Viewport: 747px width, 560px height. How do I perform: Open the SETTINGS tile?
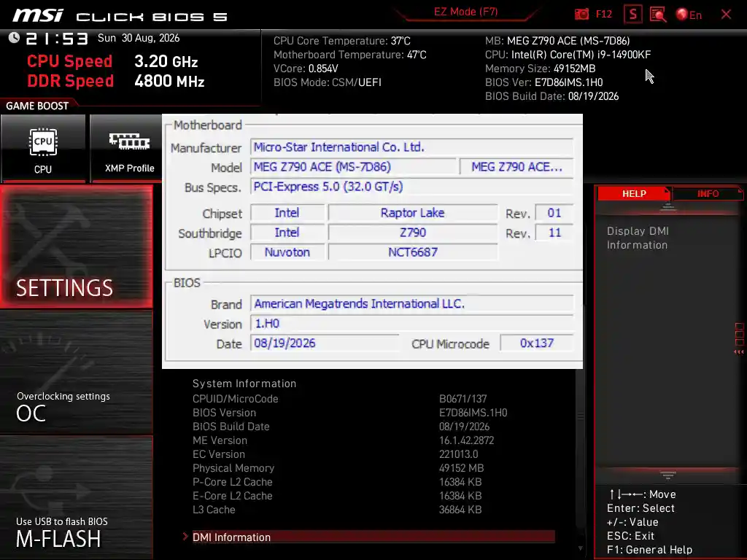pos(76,246)
